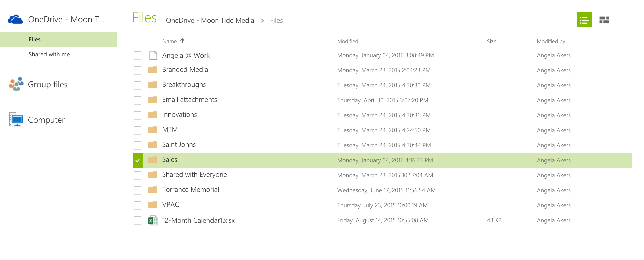
Task: Click the Angela @ Work document icon
Action: click(x=153, y=55)
